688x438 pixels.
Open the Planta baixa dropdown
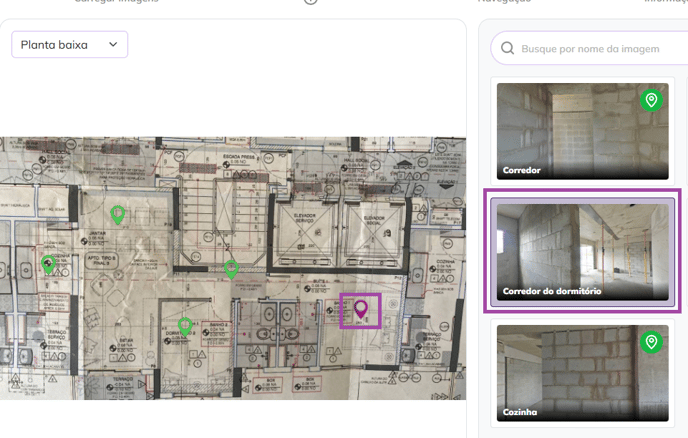[x=69, y=44]
